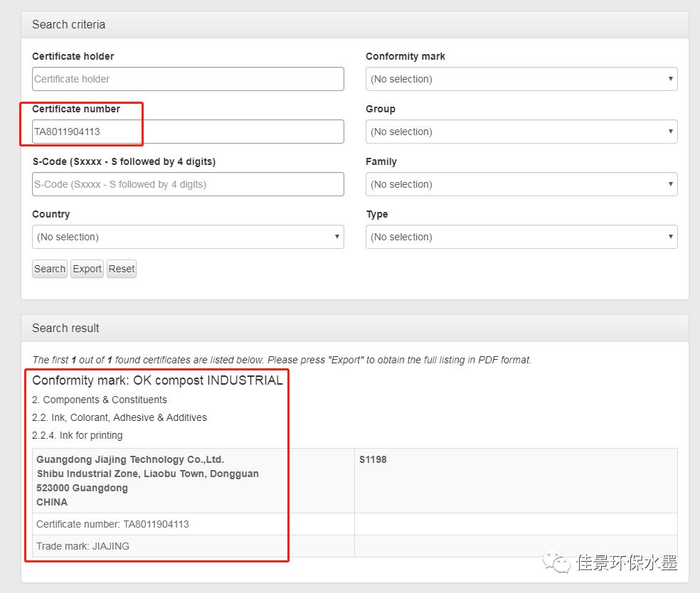The width and height of the screenshot is (700, 593).
Task: Click the 'Search result' panel header
Action: pyautogui.click(x=355, y=328)
